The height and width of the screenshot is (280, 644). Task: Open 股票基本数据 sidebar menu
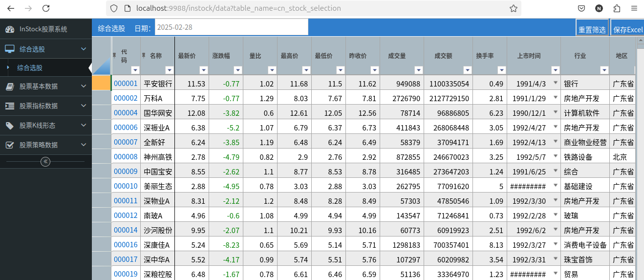pyautogui.click(x=46, y=86)
